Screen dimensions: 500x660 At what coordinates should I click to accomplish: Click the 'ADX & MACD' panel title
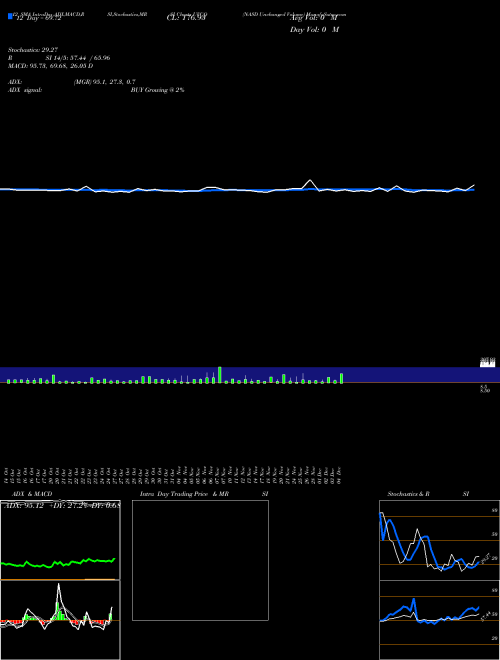click(x=32, y=494)
